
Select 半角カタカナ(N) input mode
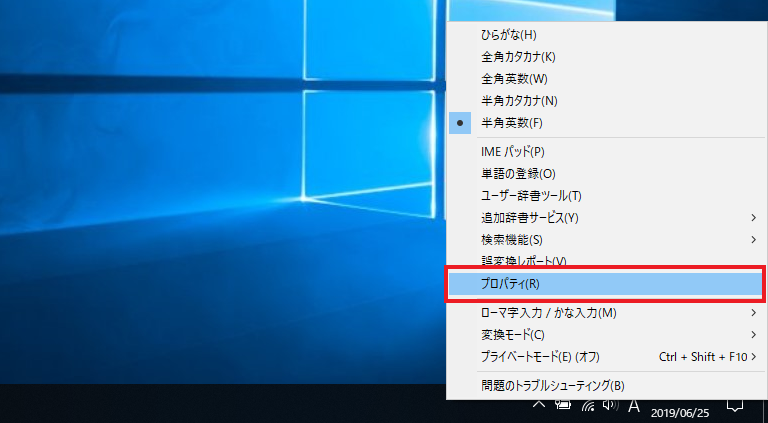518,101
